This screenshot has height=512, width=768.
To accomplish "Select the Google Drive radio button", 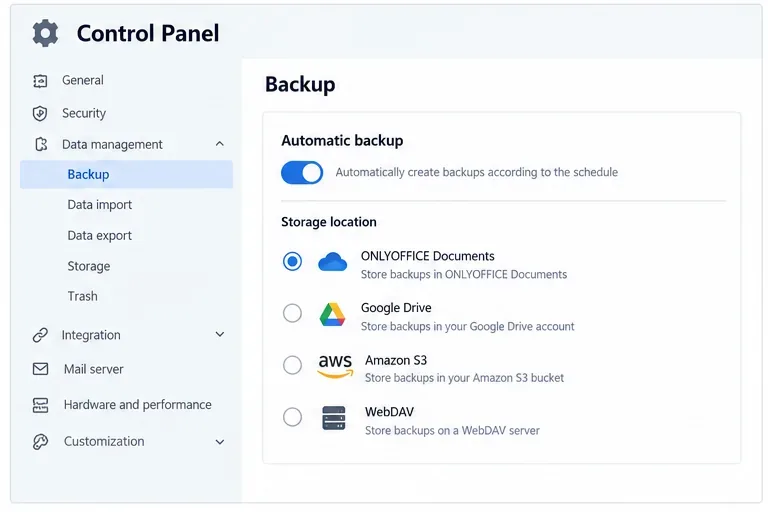I will click(x=292, y=313).
